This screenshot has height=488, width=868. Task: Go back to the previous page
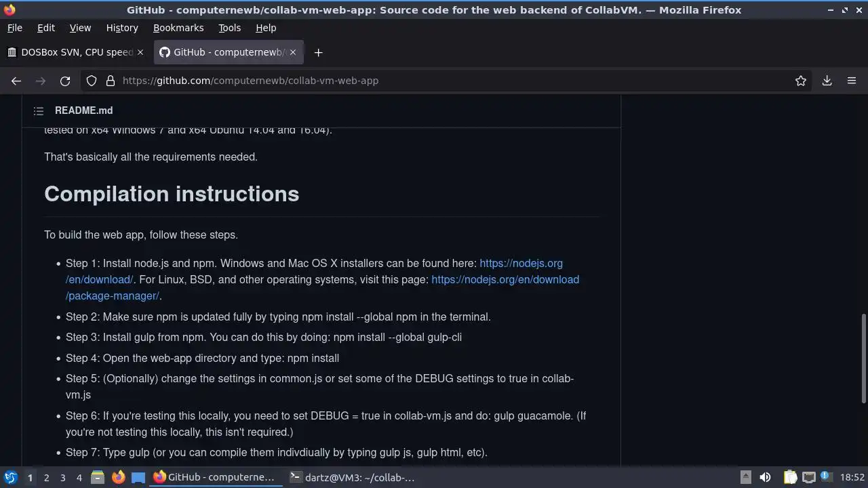coord(16,81)
